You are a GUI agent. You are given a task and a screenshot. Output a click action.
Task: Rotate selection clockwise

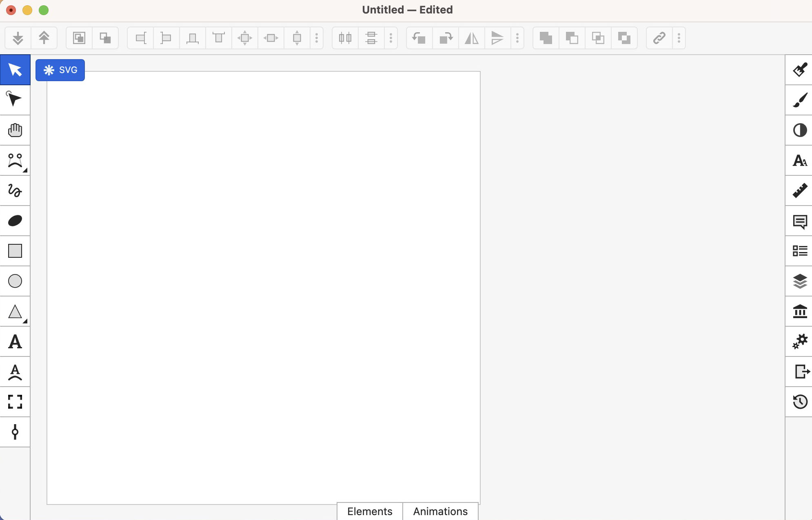446,38
